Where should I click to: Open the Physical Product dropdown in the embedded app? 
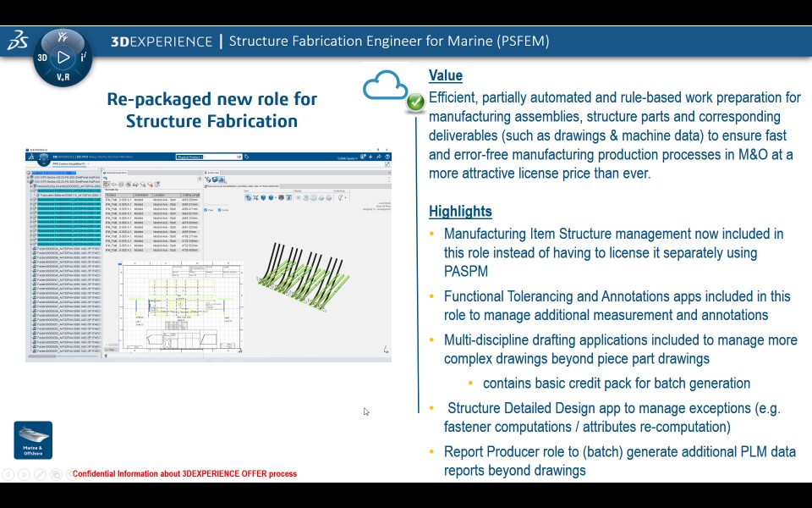coord(189,157)
